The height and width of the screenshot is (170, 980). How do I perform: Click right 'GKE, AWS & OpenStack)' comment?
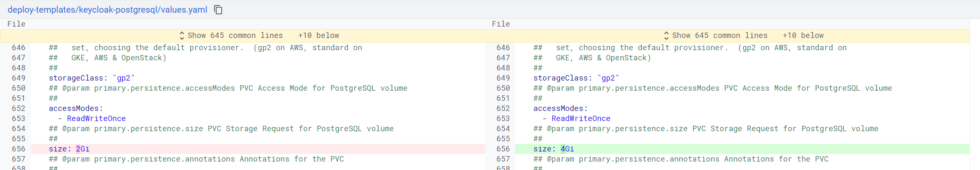click(592, 58)
